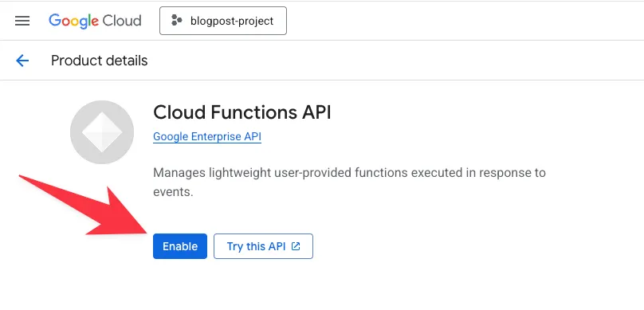Go back with the blue arrow
This screenshot has height=310, width=644.
(22, 61)
